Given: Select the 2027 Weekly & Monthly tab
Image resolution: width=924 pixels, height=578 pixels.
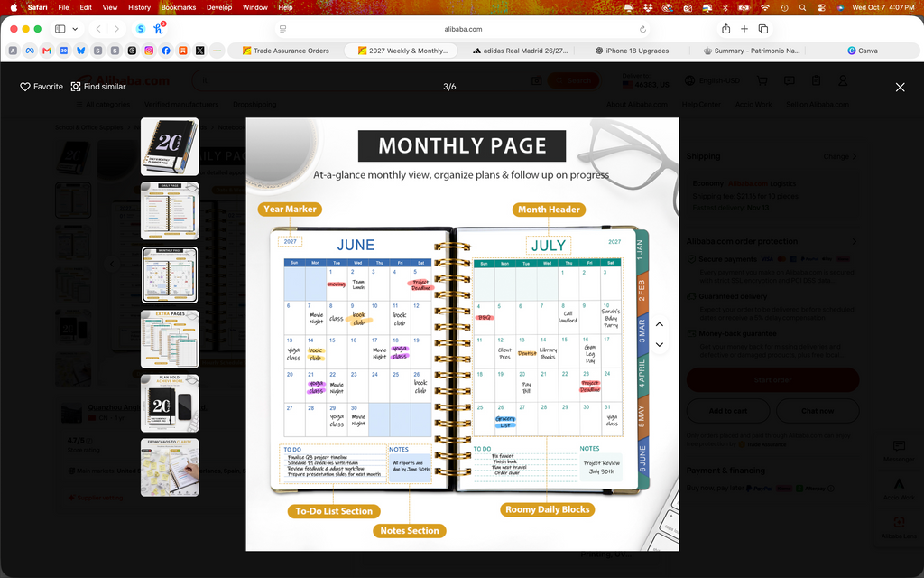Looking at the screenshot, I should click(401, 51).
